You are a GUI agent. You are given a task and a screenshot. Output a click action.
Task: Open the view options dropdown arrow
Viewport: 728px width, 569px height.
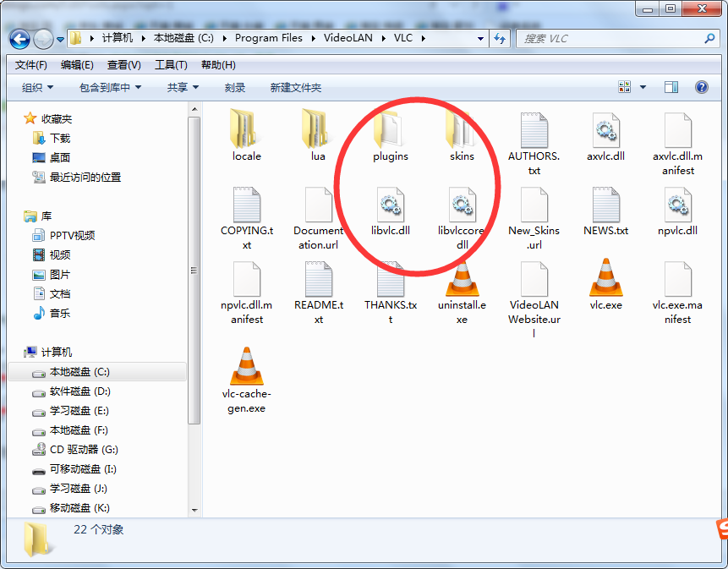[x=643, y=87]
